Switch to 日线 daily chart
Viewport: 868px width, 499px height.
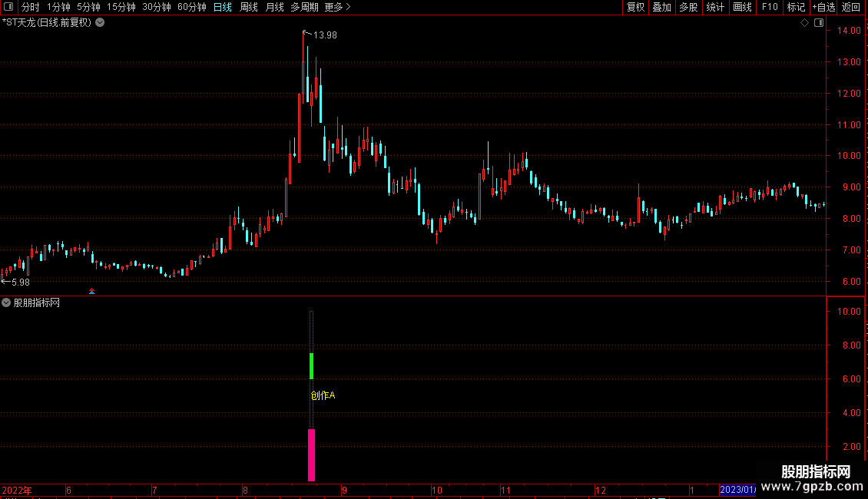[223, 7]
